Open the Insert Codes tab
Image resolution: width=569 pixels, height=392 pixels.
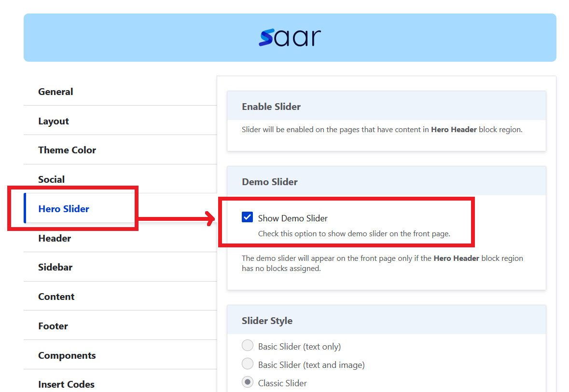pos(66,384)
